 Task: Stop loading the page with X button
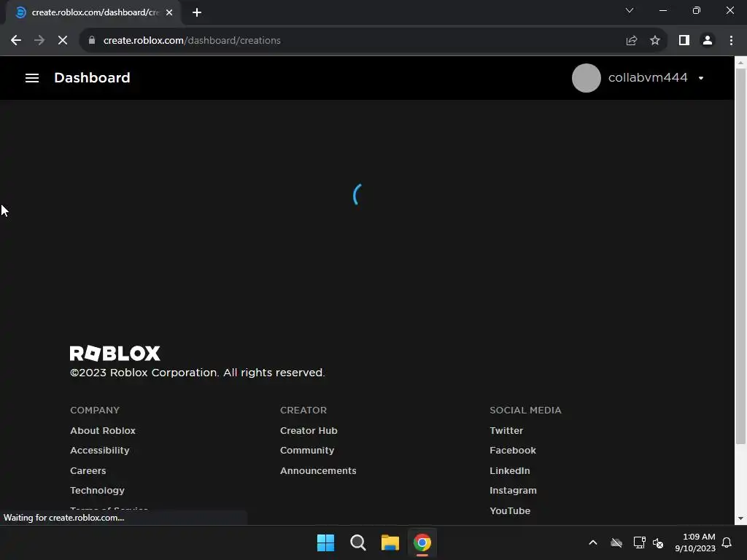63,41
